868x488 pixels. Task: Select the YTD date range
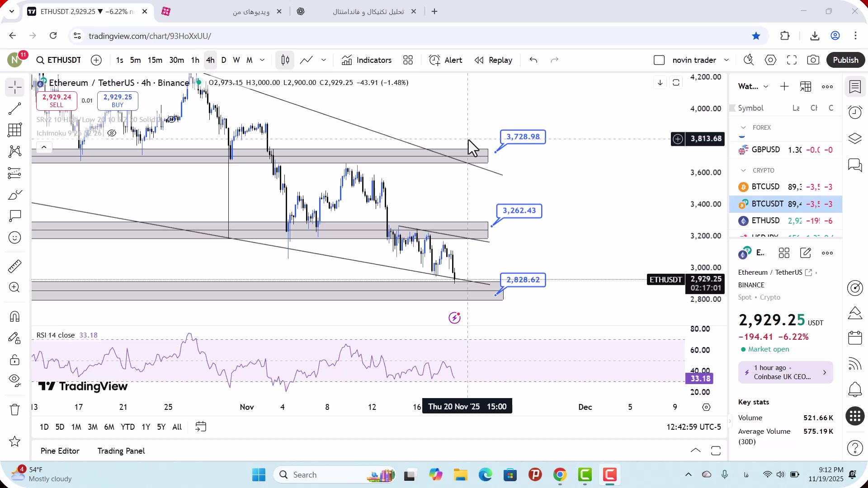point(127,427)
